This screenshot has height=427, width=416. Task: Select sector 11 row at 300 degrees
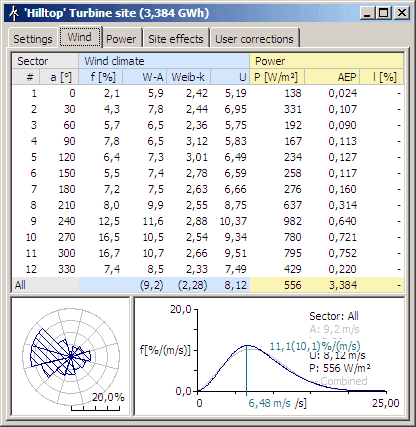(208, 253)
